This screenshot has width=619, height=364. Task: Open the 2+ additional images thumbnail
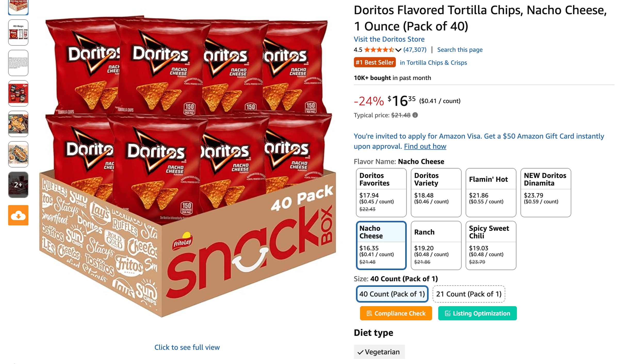coord(18,184)
